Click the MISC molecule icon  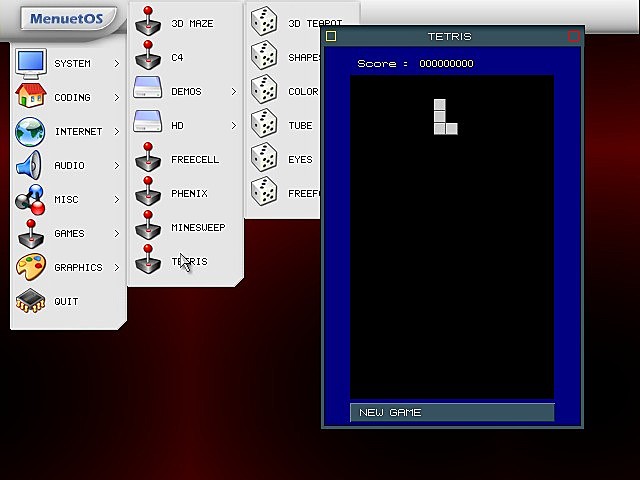30,200
